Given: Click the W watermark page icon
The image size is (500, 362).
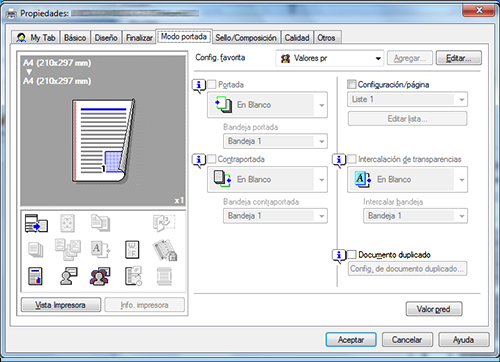Looking at the screenshot, I should pos(132,250).
